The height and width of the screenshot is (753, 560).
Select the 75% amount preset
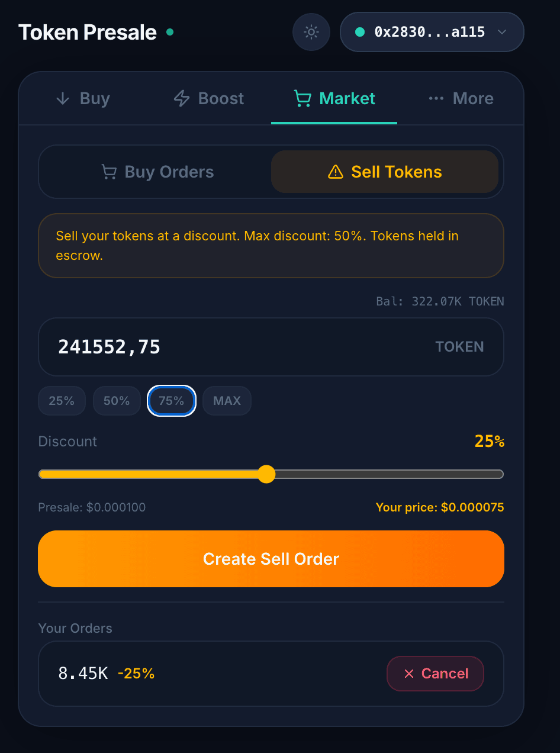(171, 401)
